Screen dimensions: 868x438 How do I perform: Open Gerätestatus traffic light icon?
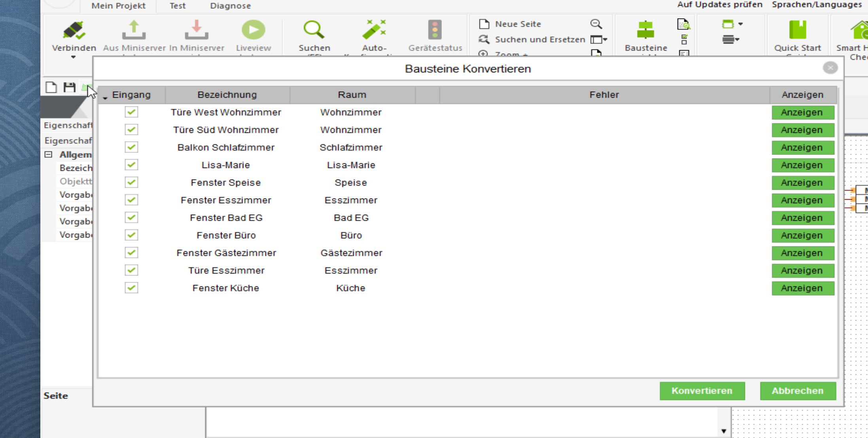[x=435, y=30]
